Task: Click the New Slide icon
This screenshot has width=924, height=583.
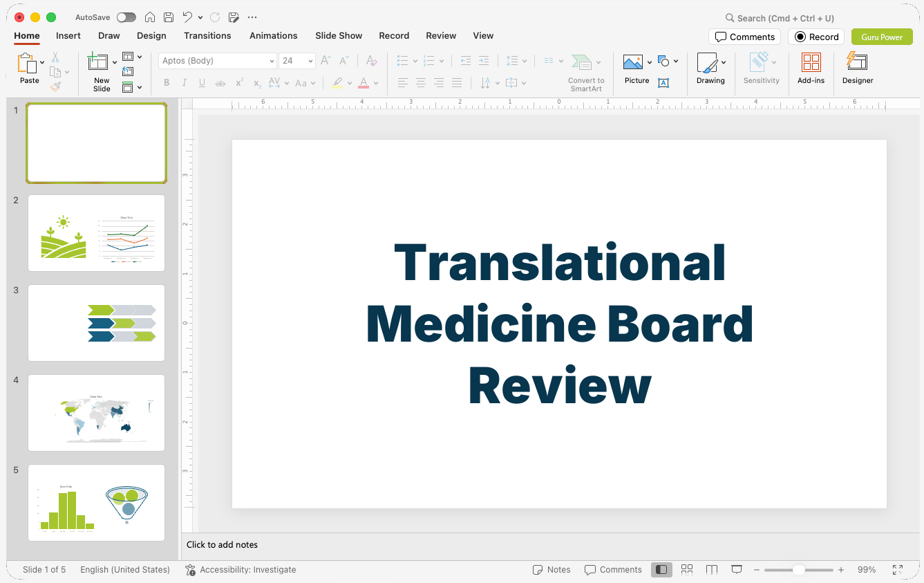Action: (98, 62)
